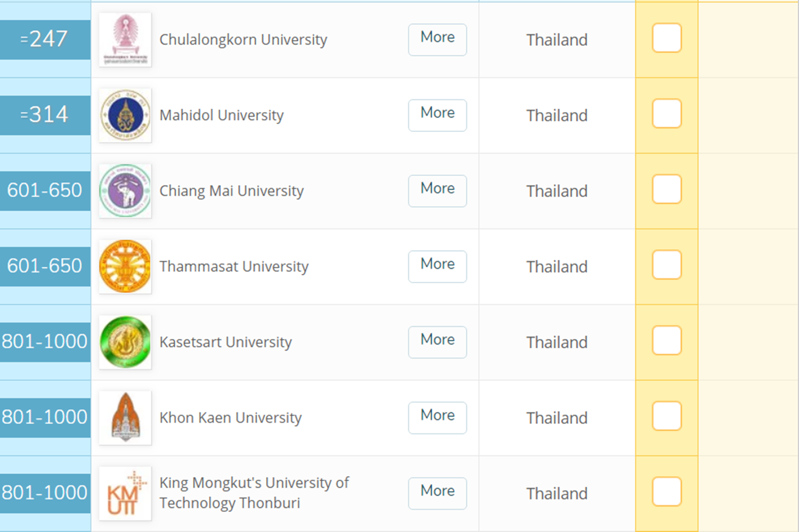Open the Khon Kaen University name link
799x532 pixels.
(x=230, y=418)
